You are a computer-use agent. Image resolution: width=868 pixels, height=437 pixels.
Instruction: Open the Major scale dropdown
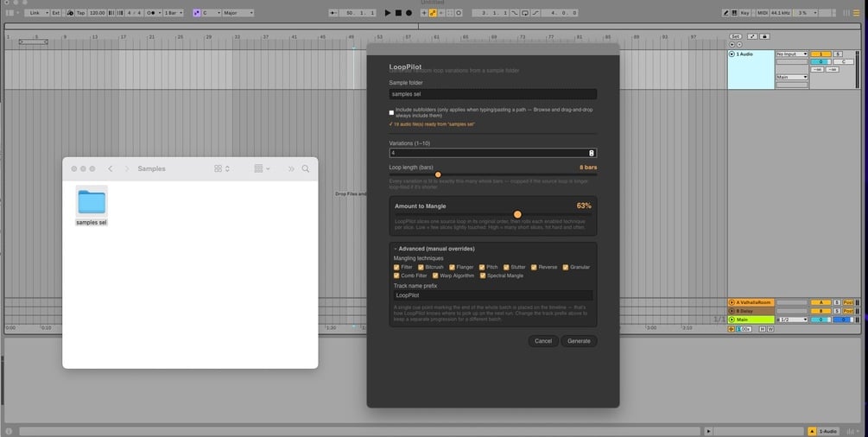(x=238, y=13)
